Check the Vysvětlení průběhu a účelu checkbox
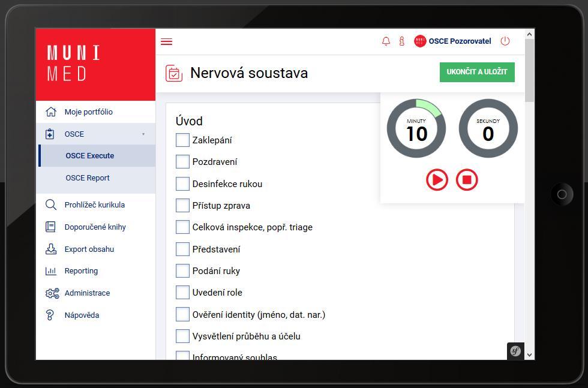Screen dimensions: 588x388 tap(182, 336)
